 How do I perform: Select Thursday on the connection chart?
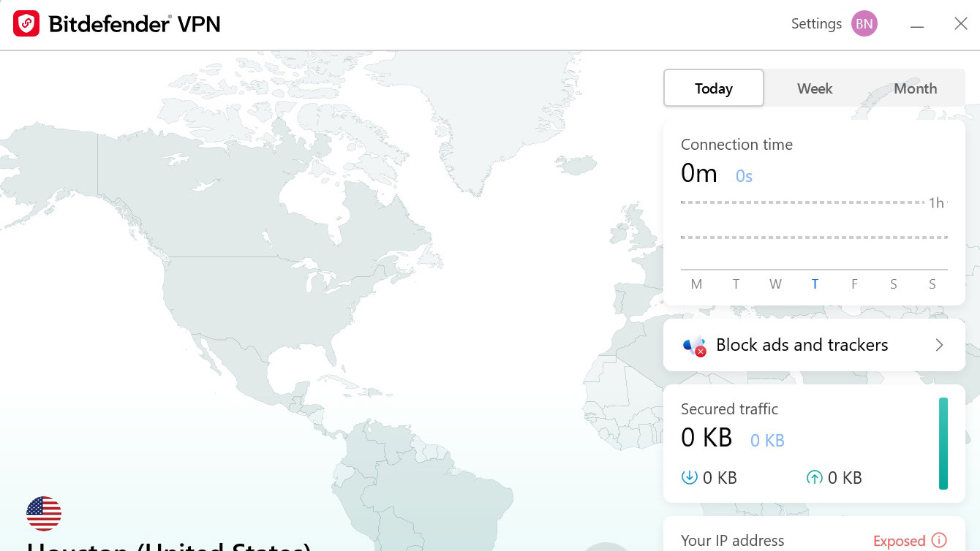point(815,284)
